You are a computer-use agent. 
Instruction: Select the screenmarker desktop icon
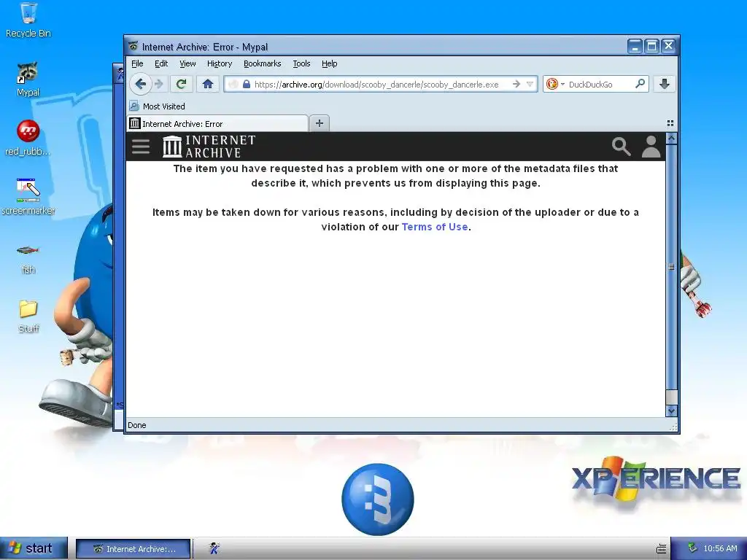point(28,197)
